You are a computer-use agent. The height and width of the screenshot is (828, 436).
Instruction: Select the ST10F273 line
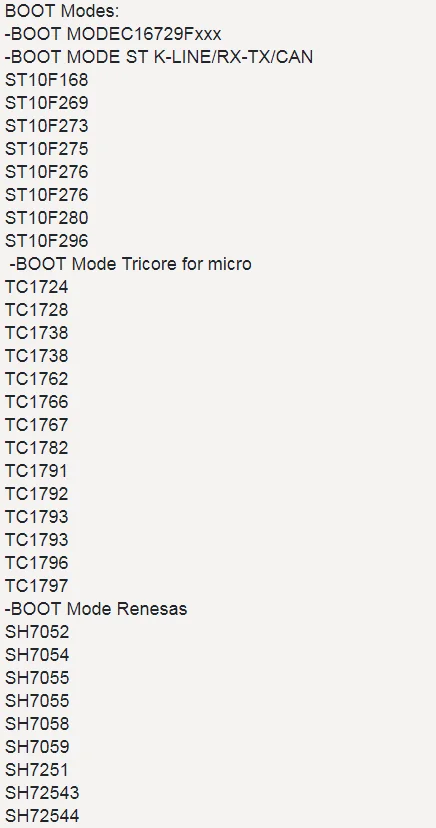(46, 126)
